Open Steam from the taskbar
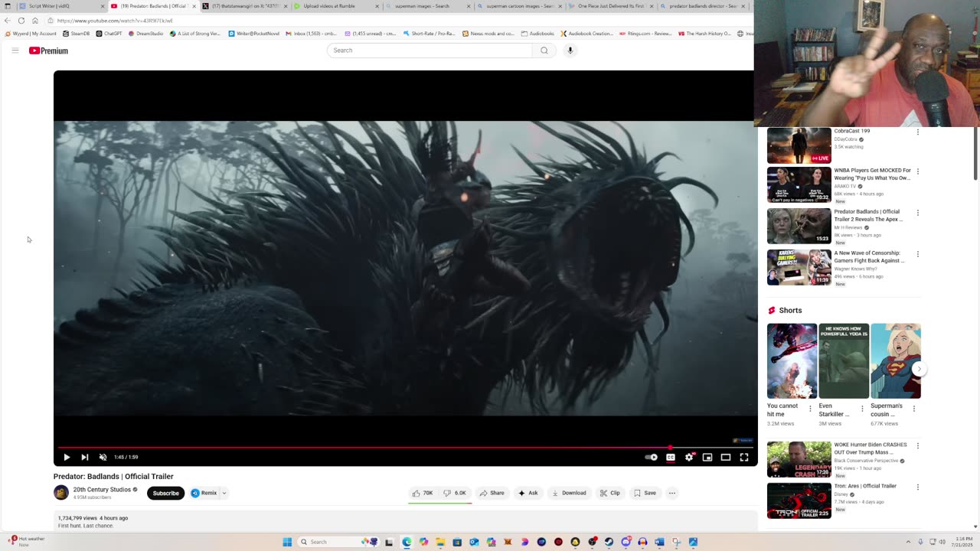This screenshot has height=551, width=980. 609,542
